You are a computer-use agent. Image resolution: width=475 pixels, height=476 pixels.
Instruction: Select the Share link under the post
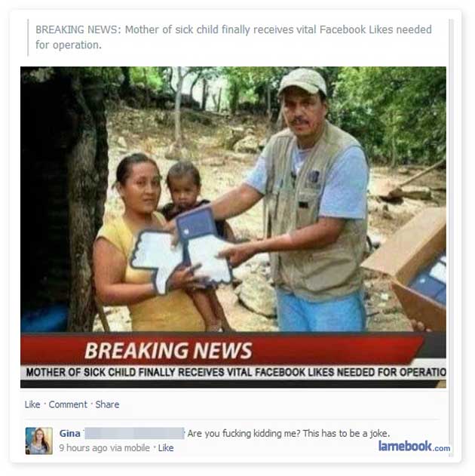[107, 404]
